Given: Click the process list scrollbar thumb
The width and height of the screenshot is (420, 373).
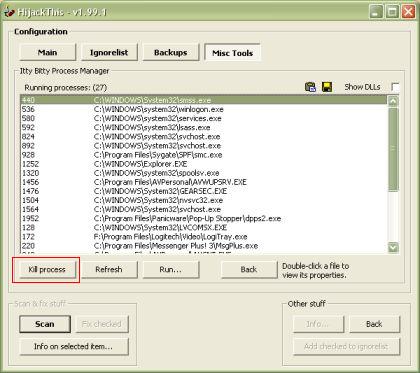Looking at the screenshot, I should (x=393, y=149).
